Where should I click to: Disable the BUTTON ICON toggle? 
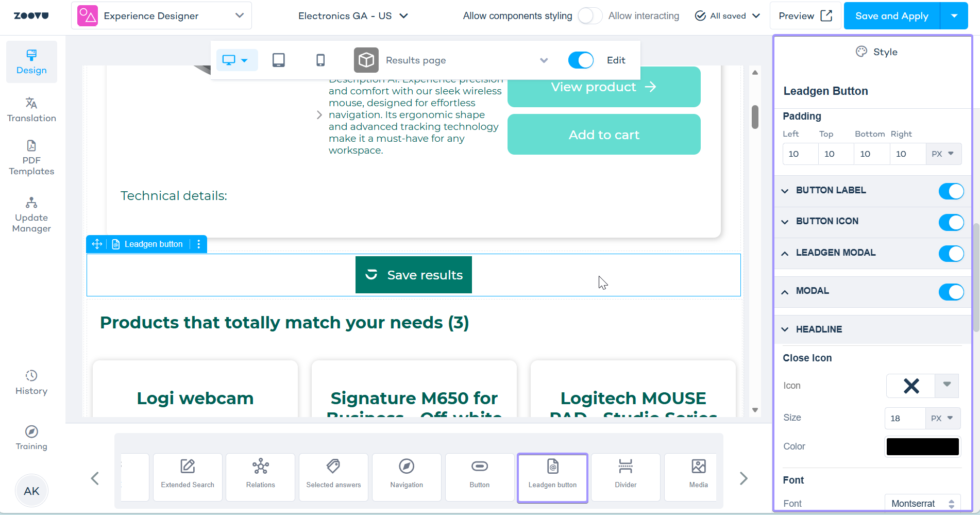click(951, 222)
